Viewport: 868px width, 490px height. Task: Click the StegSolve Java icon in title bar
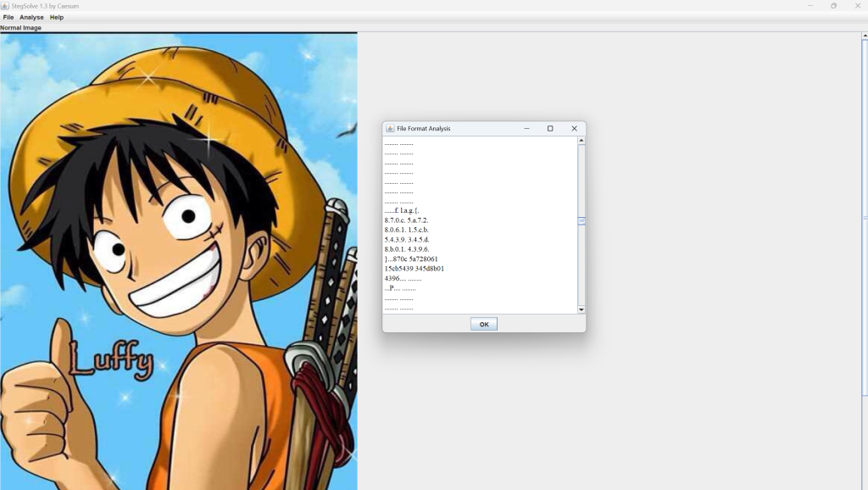[5, 6]
